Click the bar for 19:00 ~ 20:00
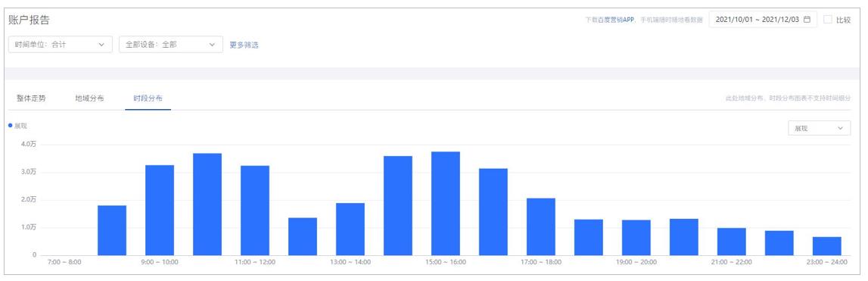The image size is (868, 281). pyautogui.click(x=636, y=237)
